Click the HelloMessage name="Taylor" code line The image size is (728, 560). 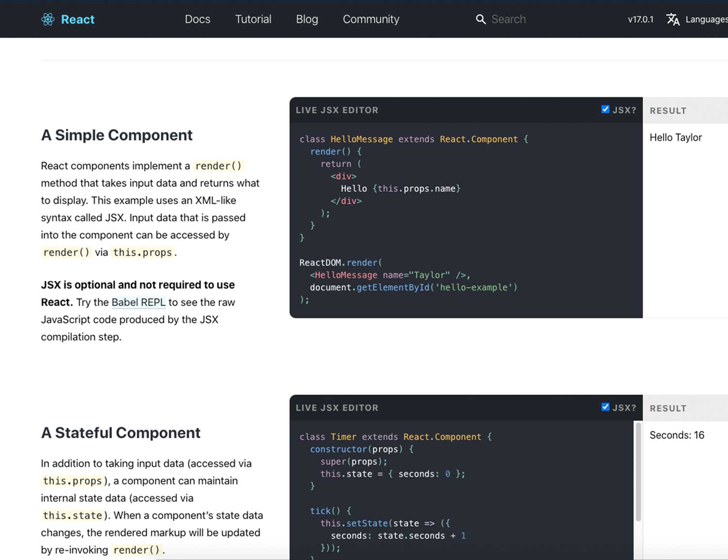tap(390, 275)
